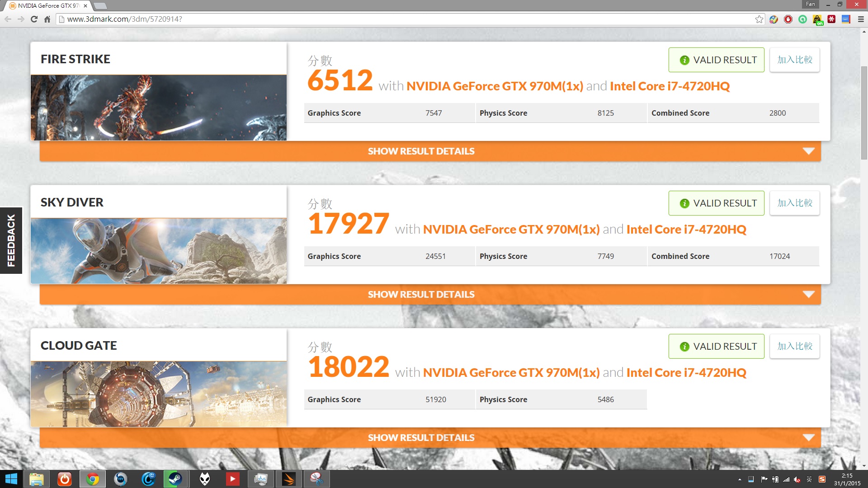Open the Chrome hamburger menu
The image size is (868, 488).
(861, 19)
